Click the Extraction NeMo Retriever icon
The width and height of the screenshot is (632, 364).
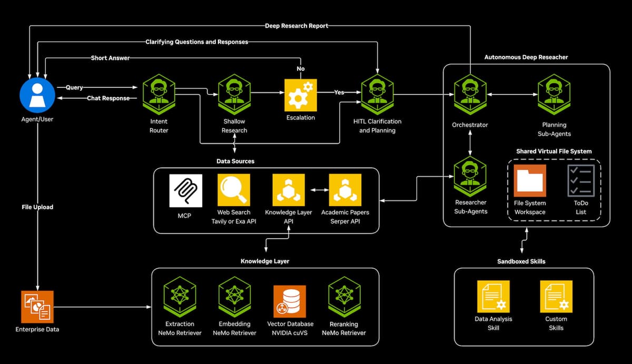pyautogui.click(x=180, y=298)
